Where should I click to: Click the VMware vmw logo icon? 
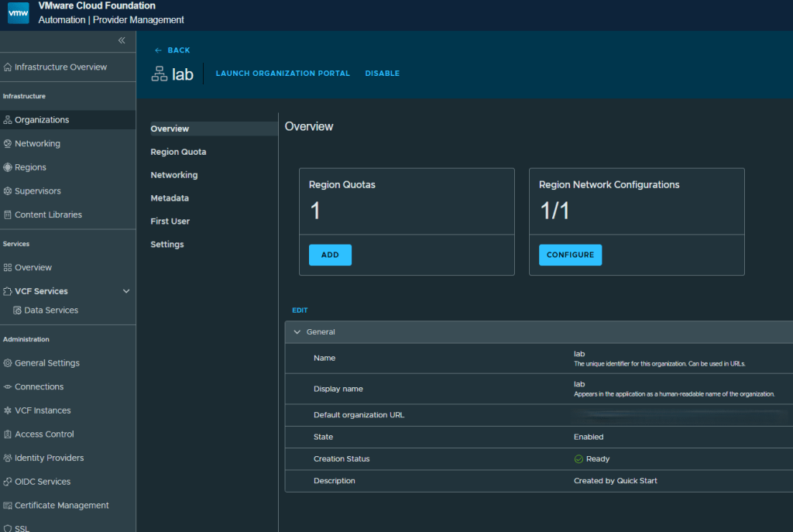(18, 12)
